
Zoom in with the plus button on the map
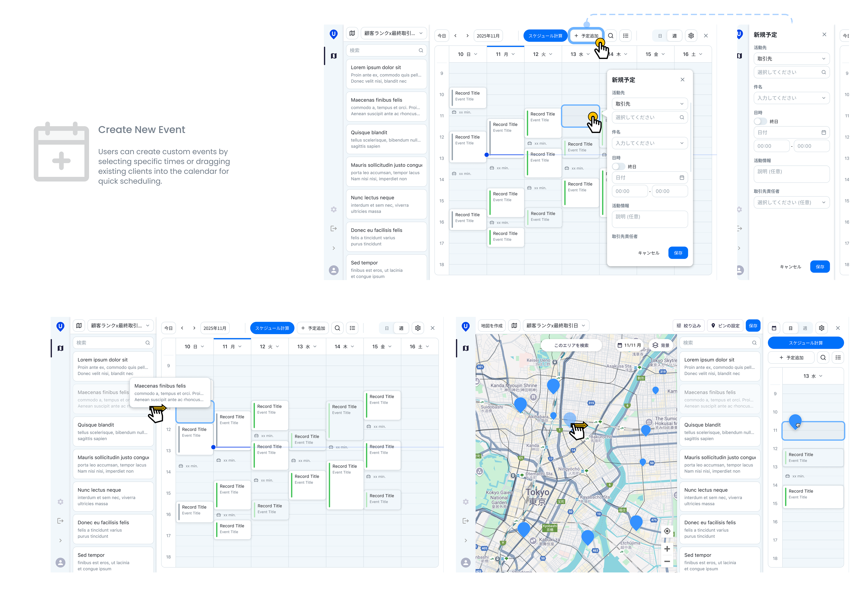pyautogui.click(x=667, y=549)
